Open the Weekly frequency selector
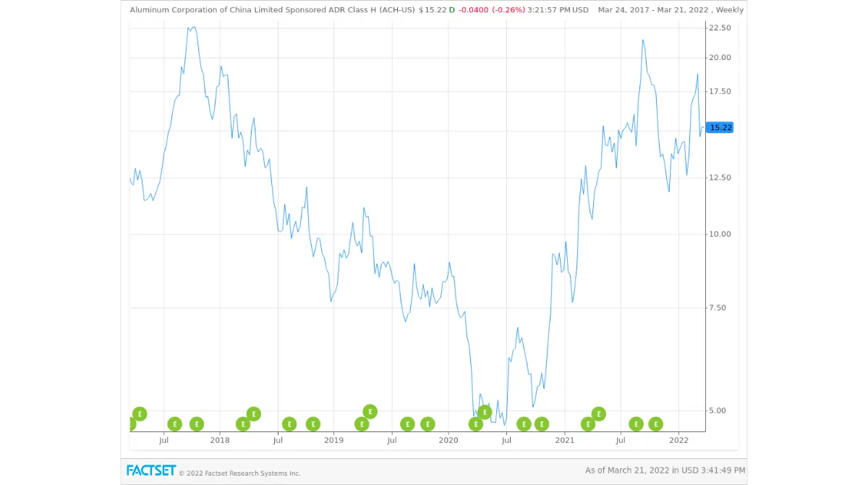 730,10
